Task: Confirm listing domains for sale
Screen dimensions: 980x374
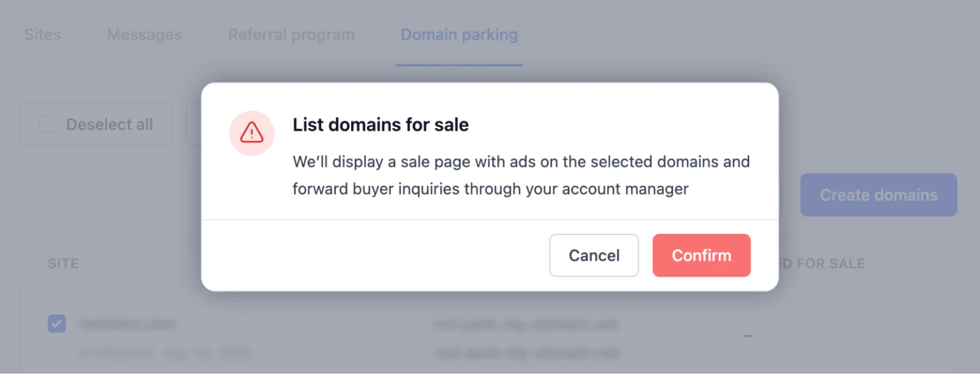Action: point(701,256)
